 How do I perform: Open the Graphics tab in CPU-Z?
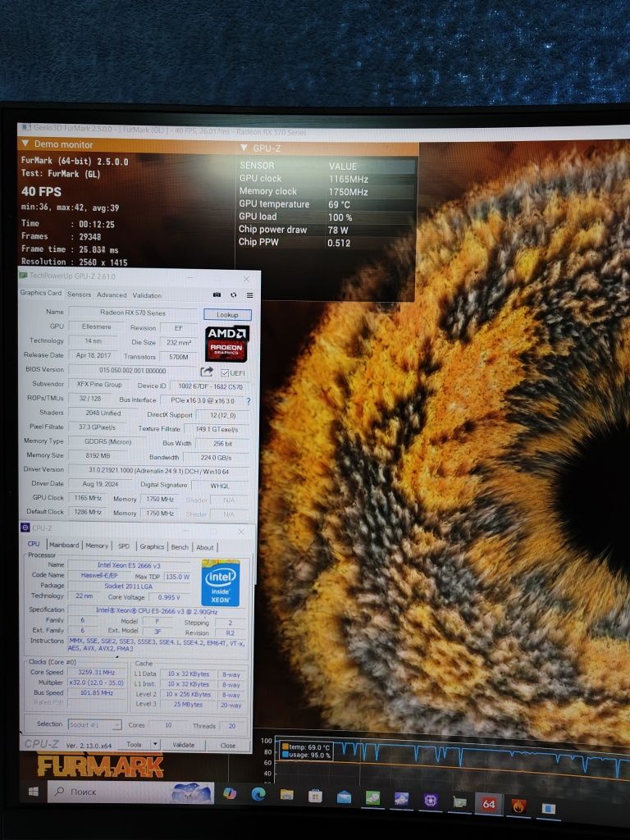click(152, 546)
